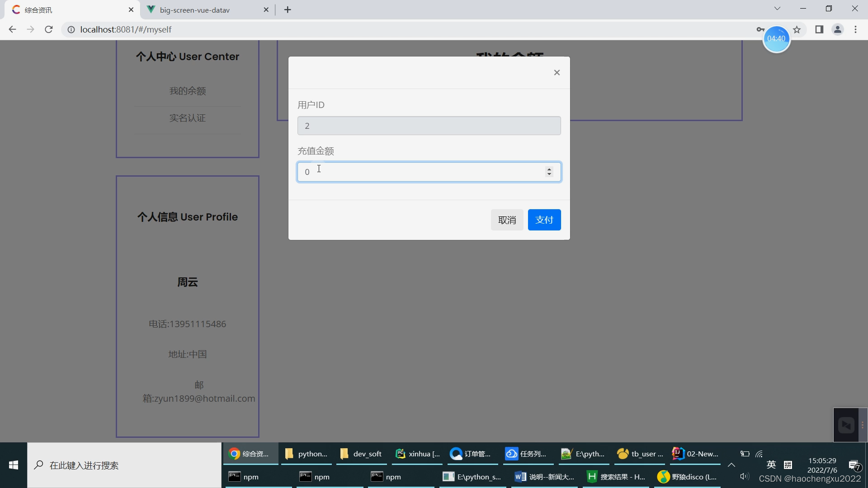Close the recharge dialog with the X

coord(557,73)
